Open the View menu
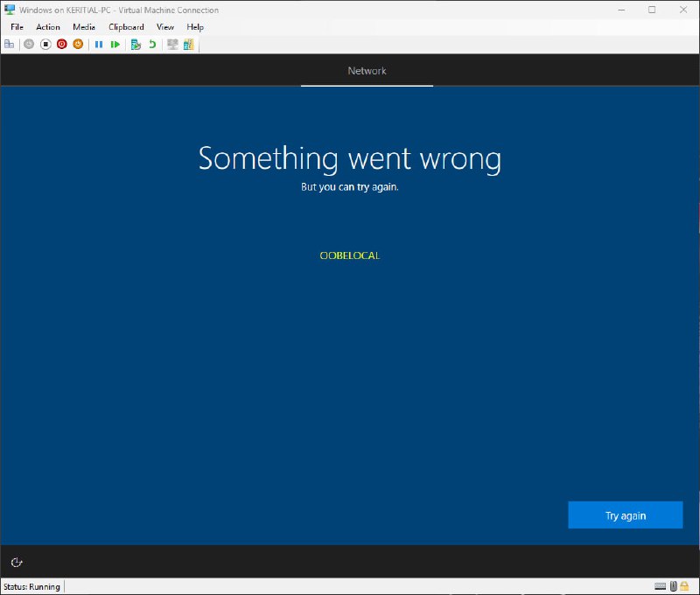 165,27
